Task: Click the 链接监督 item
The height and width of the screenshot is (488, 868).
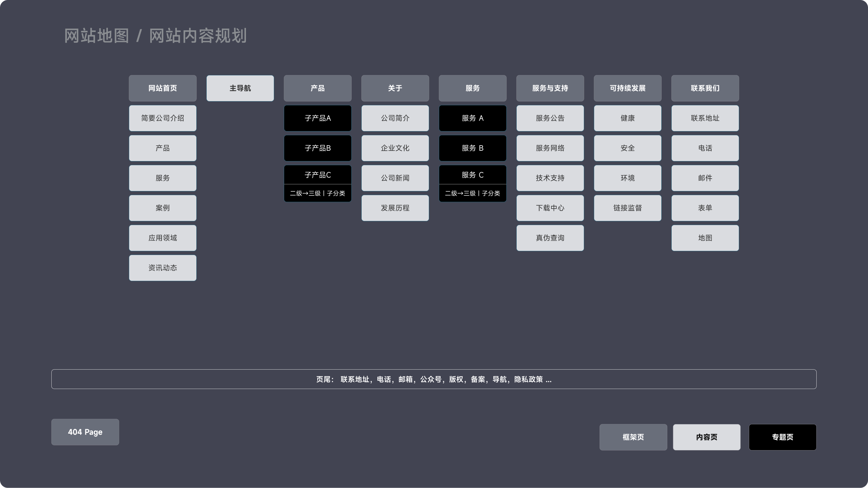Action: [x=628, y=208]
